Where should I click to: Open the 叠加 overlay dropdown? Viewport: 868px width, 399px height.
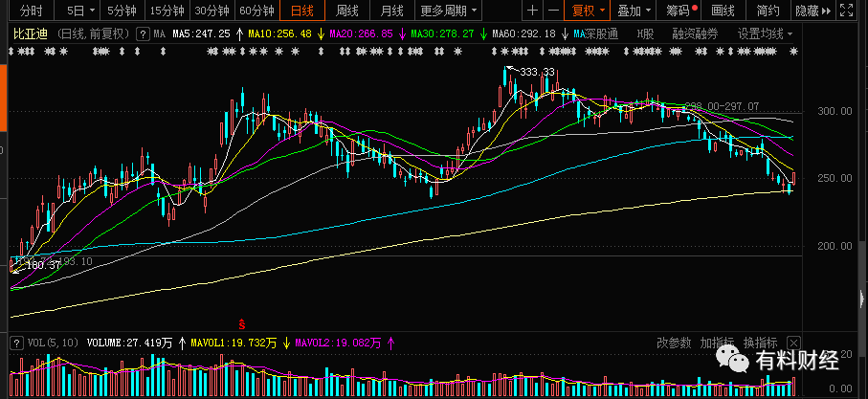coord(634,10)
